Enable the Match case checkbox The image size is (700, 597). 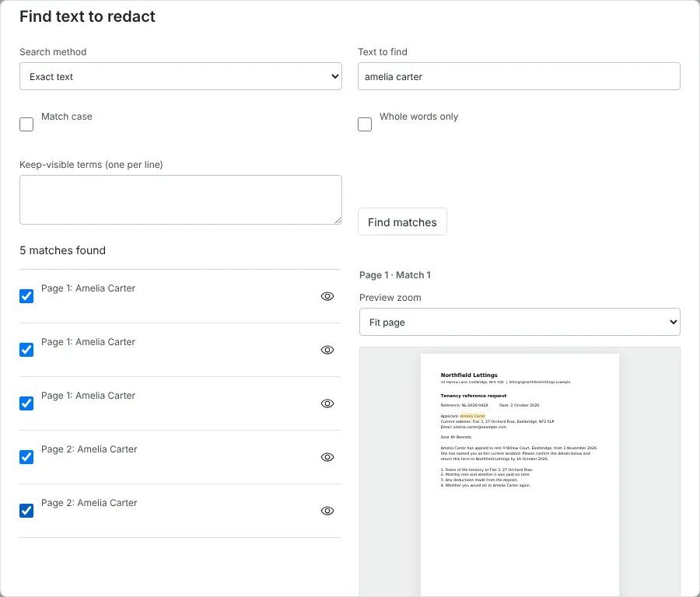pyautogui.click(x=26, y=124)
